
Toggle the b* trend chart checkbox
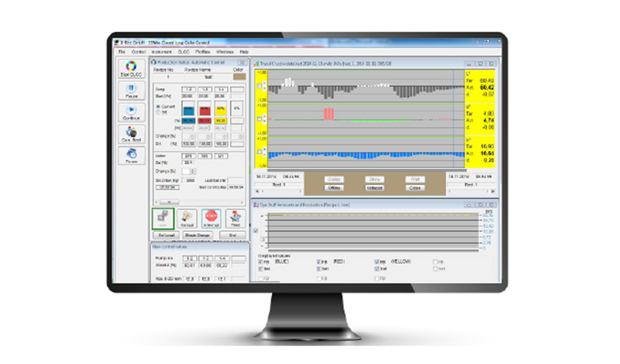point(260,152)
